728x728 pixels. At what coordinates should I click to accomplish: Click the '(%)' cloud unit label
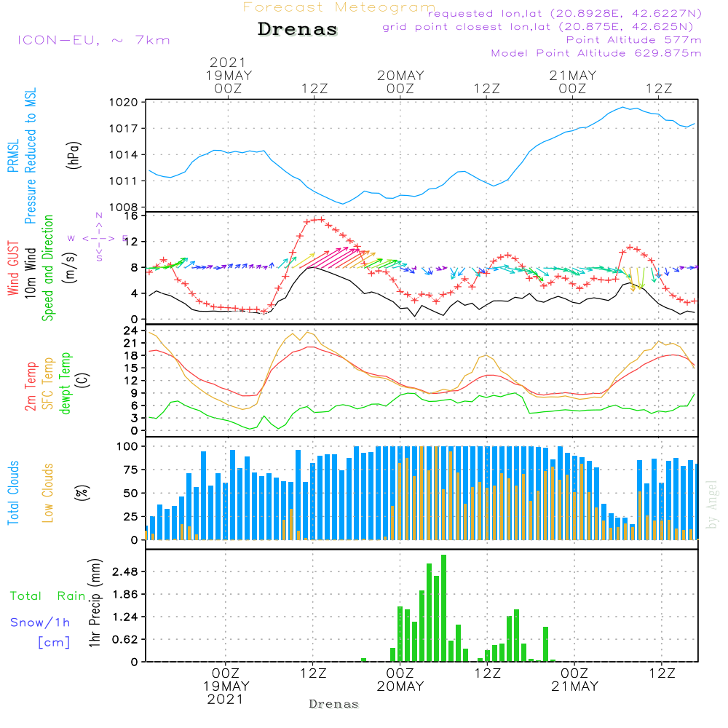coord(82,493)
